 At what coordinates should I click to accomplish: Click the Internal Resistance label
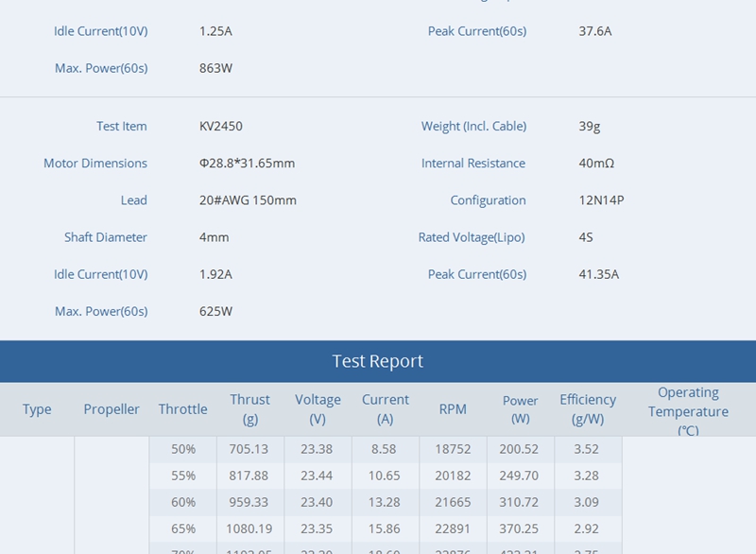(472, 164)
